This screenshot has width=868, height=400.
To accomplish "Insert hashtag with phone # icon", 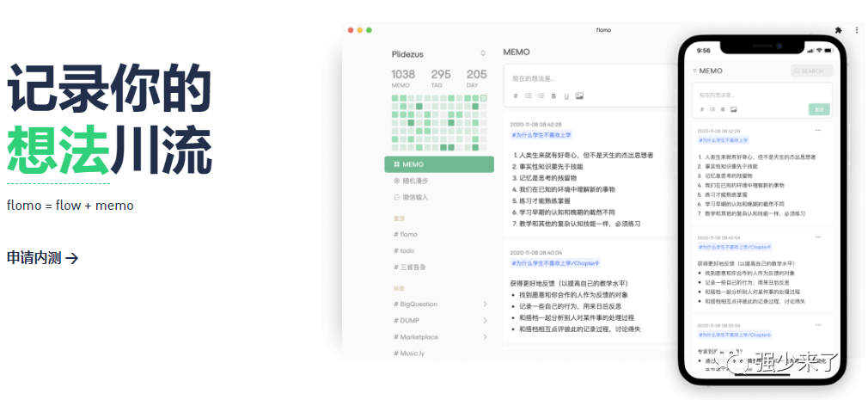I will point(702,109).
